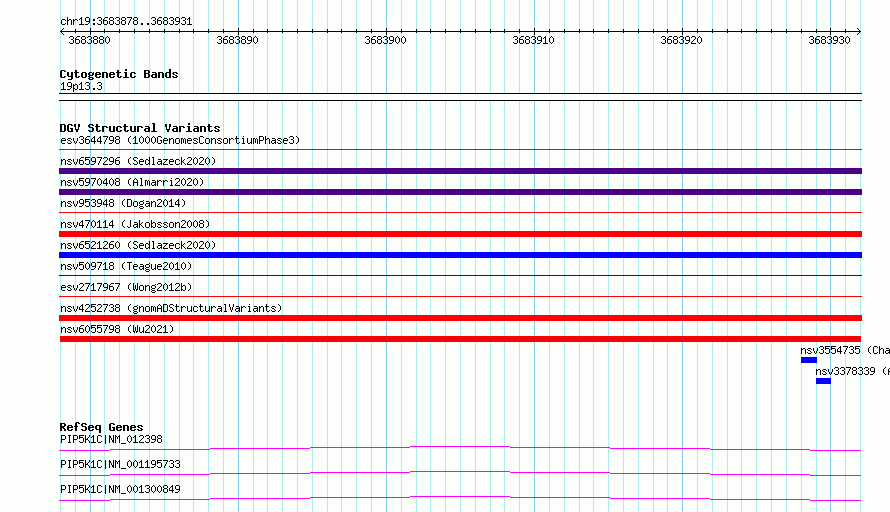890x512 pixels.
Task: Click the chr19:3683878..3683931 region label
Action: [x=126, y=22]
